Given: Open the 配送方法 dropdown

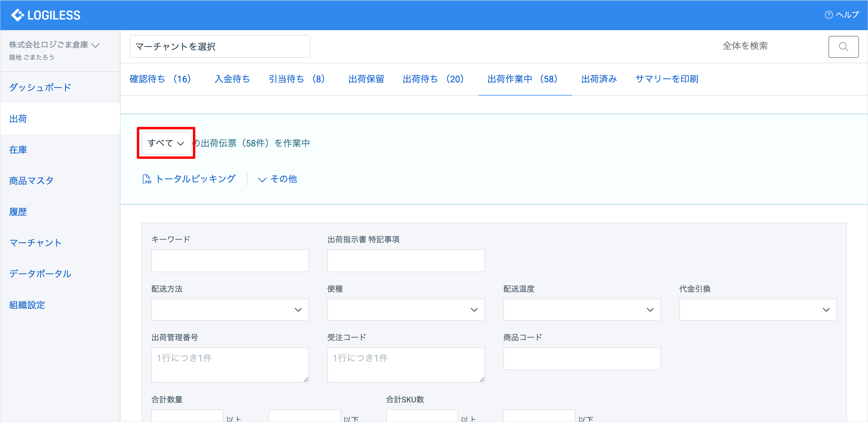Looking at the screenshot, I should [x=230, y=310].
